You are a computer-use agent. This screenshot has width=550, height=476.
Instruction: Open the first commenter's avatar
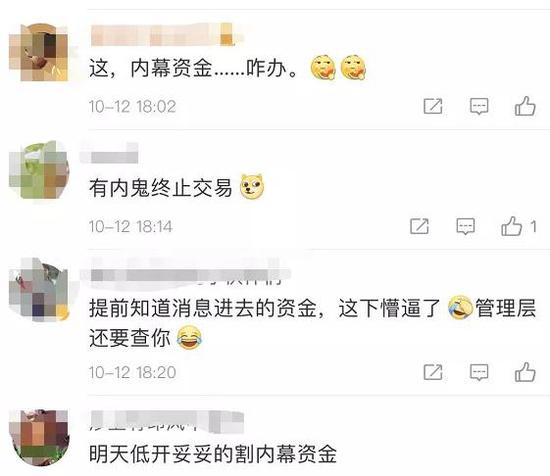point(39,52)
